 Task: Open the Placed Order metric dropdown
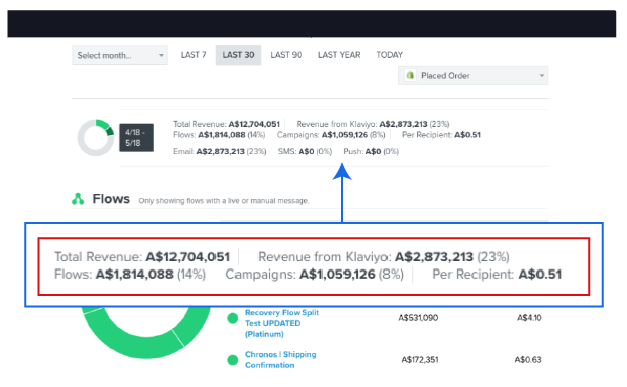(473, 76)
